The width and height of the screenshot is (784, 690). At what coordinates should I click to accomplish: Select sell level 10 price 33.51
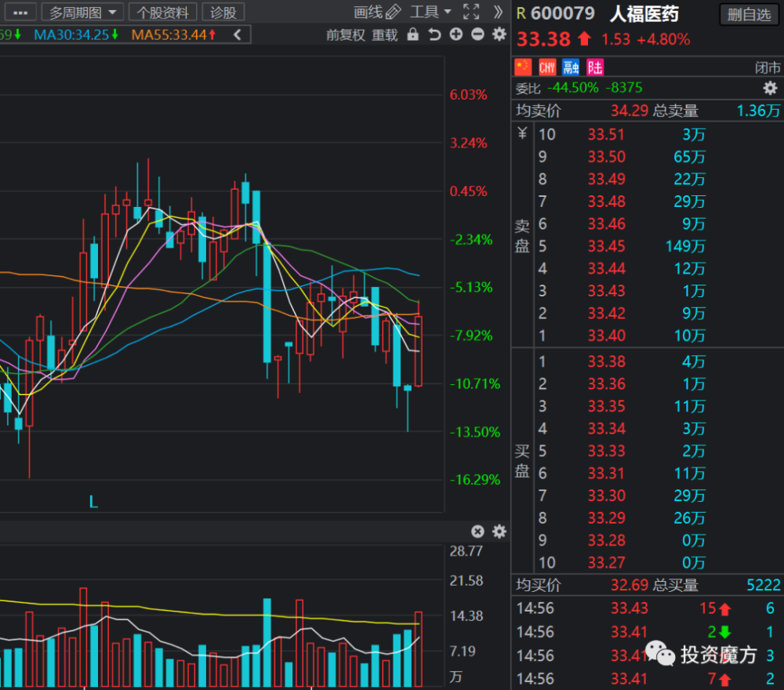coord(606,135)
